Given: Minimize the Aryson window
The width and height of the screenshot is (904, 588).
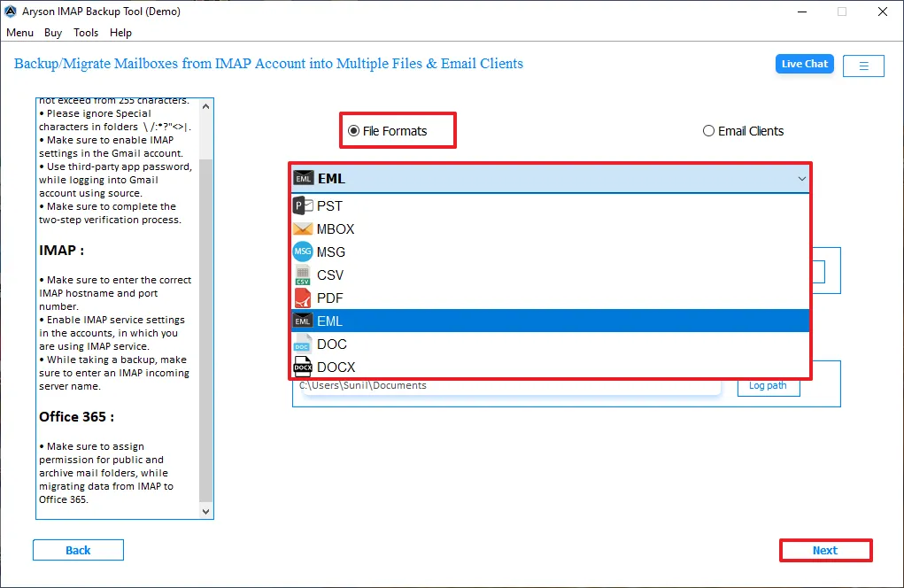Looking at the screenshot, I should (802, 12).
